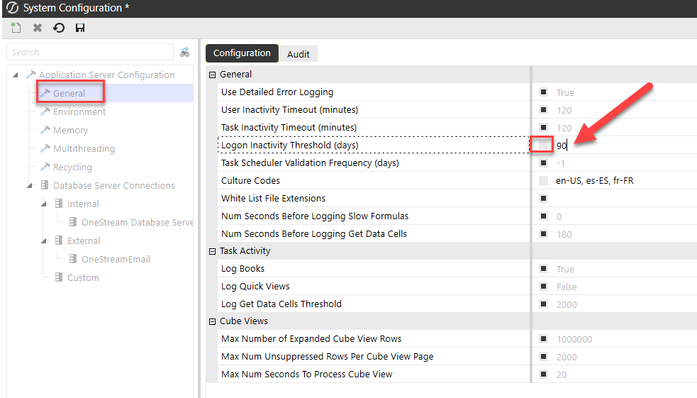Image resolution: width=697 pixels, height=398 pixels.
Task: Switch to the Audit tab
Action: 298,54
